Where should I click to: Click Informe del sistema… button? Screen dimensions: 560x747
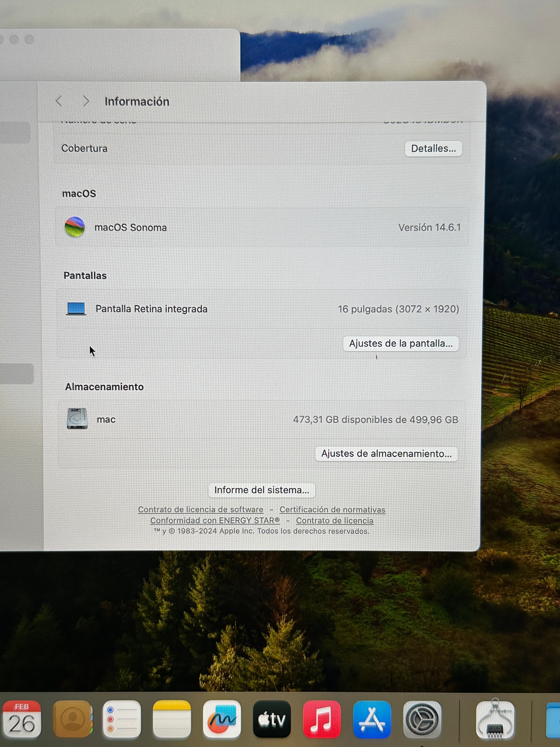262,490
